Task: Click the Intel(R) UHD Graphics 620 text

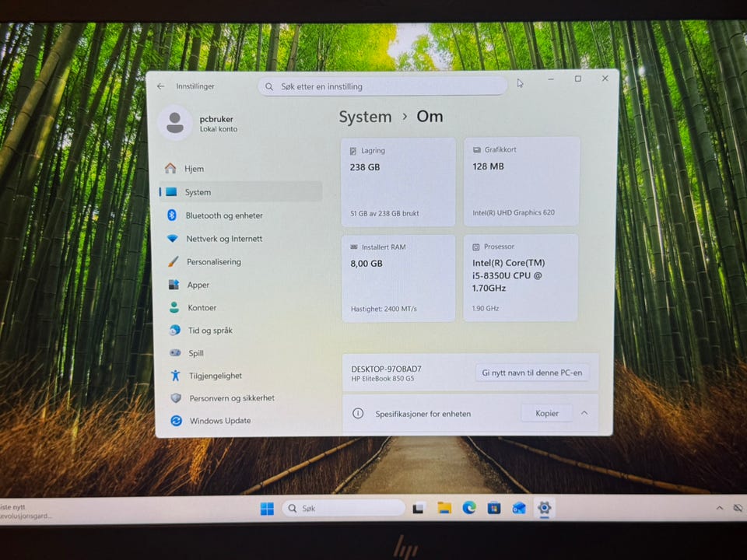Action: pos(514,212)
